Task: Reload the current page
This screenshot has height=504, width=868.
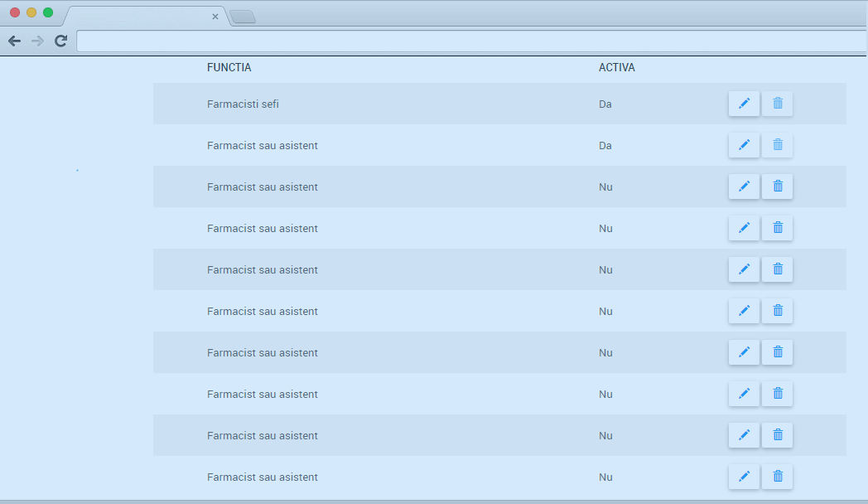Action: click(61, 41)
